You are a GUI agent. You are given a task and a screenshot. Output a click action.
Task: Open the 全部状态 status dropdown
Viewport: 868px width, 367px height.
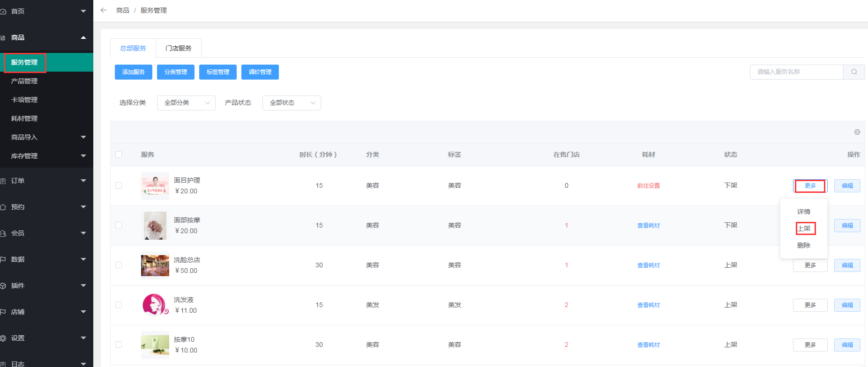292,103
